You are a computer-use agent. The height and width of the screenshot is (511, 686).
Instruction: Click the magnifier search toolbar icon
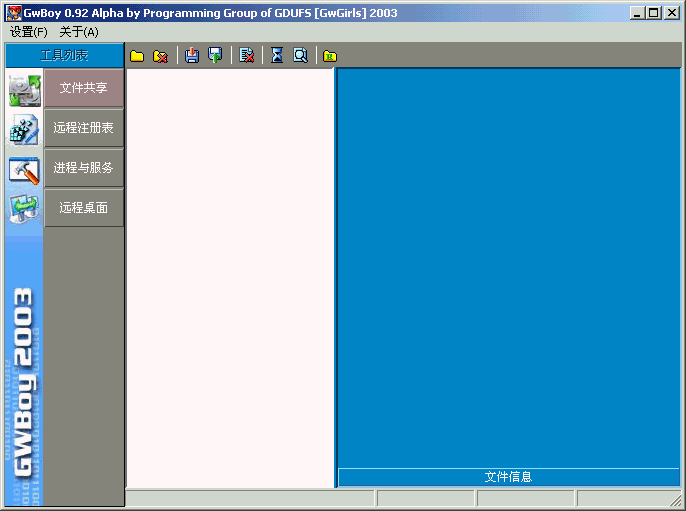(300, 56)
